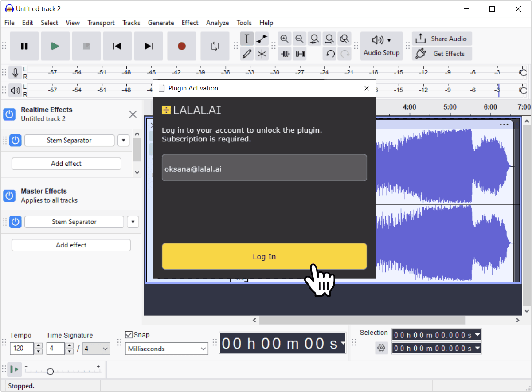Open the Generate menu

(x=160, y=23)
